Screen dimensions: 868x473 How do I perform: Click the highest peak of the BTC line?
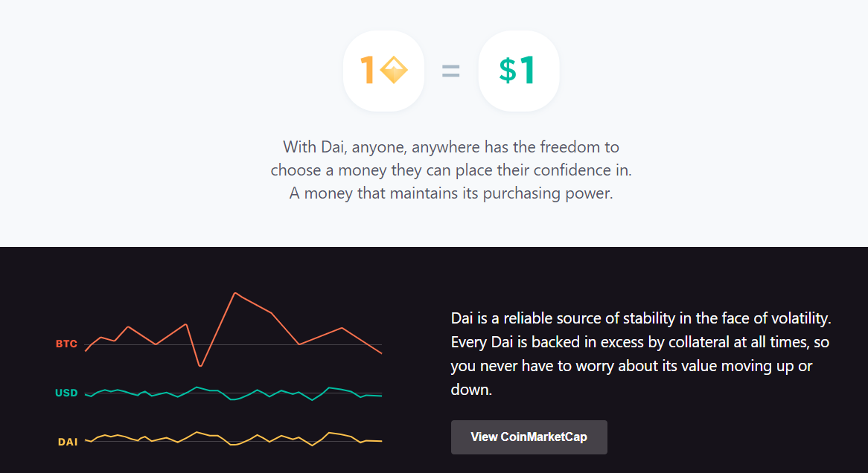pos(235,293)
